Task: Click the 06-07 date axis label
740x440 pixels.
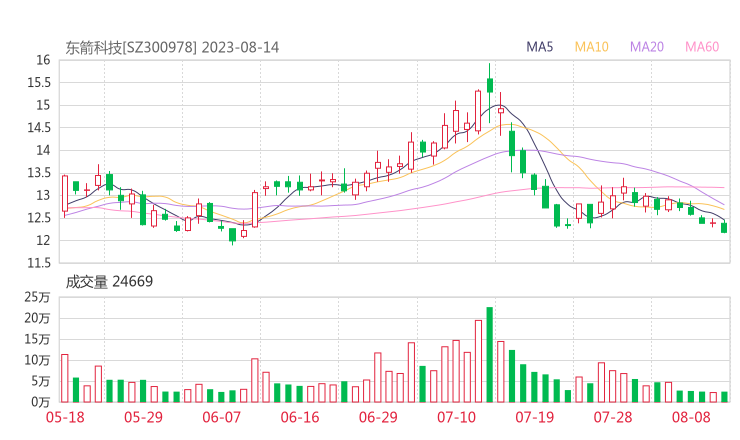Action: point(222,417)
